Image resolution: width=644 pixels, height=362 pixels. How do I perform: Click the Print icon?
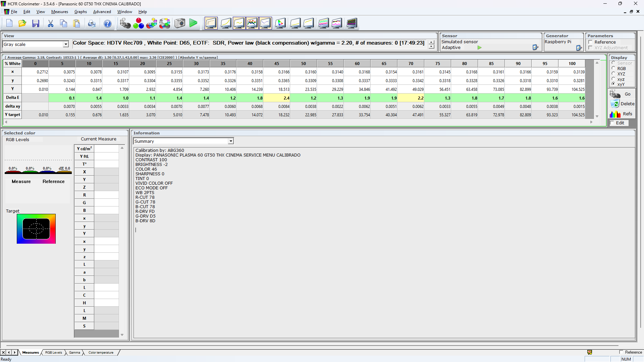pos(92,23)
